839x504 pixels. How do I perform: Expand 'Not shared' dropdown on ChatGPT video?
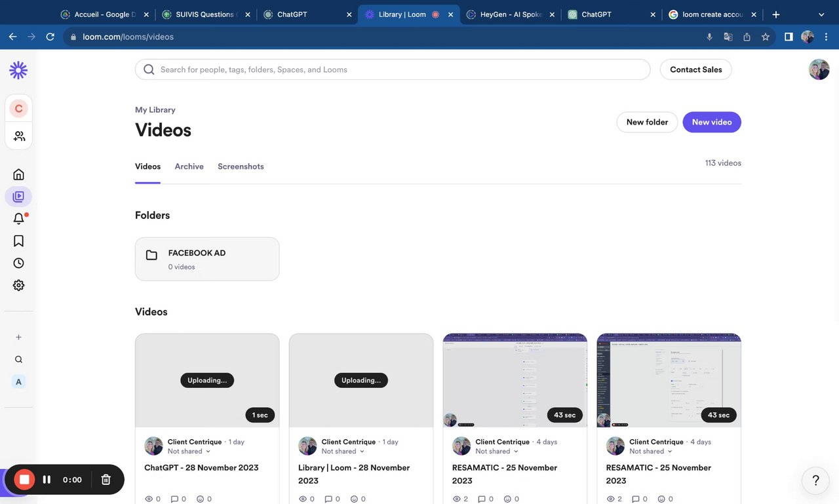tap(189, 451)
